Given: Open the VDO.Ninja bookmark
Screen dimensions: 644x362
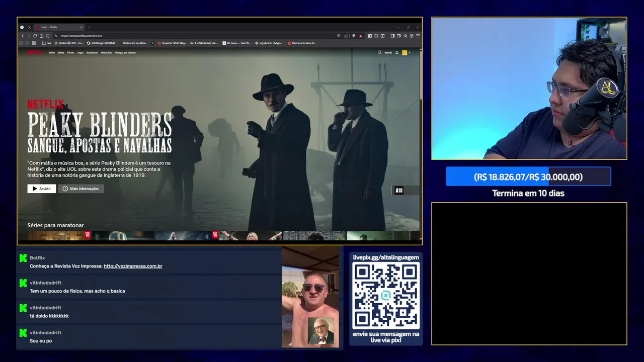Looking at the screenshot, I should pyautogui.click(x=101, y=43).
